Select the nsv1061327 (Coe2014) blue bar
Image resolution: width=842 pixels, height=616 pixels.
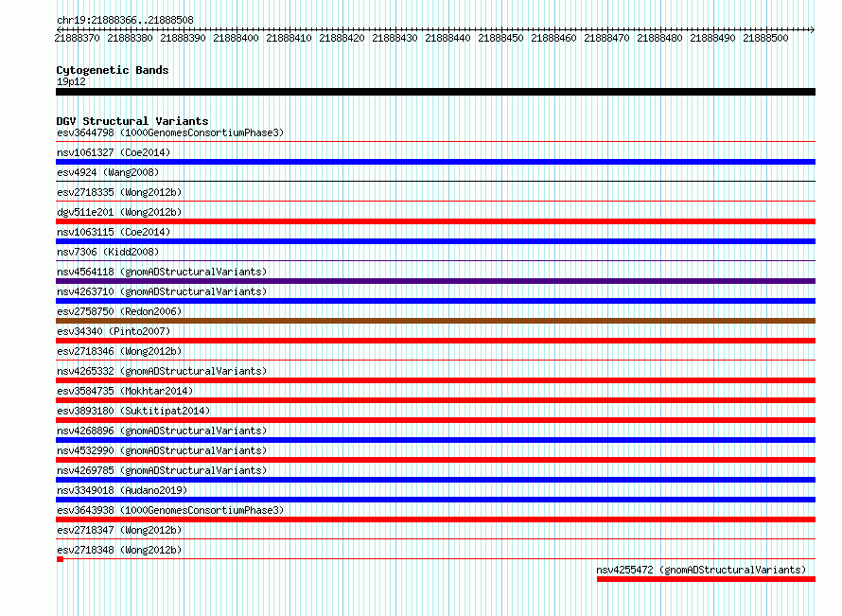pyautogui.click(x=435, y=162)
